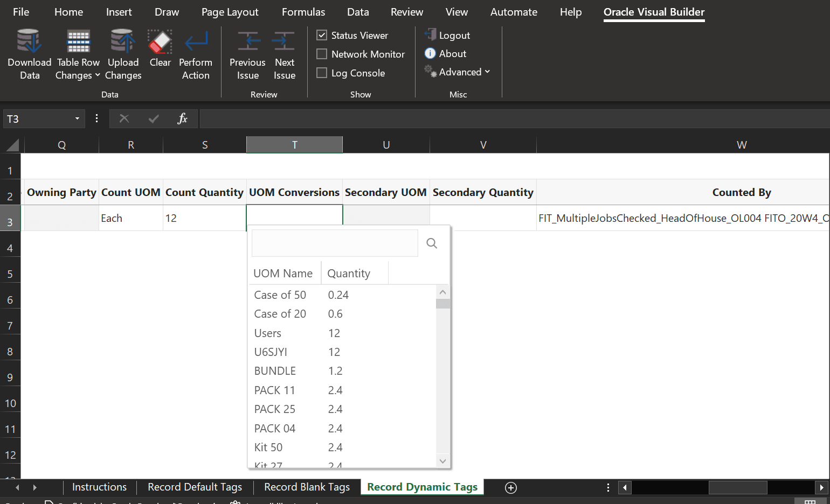Click the Clear eraser icon
This screenshot has height=504, width=830.
160,41
